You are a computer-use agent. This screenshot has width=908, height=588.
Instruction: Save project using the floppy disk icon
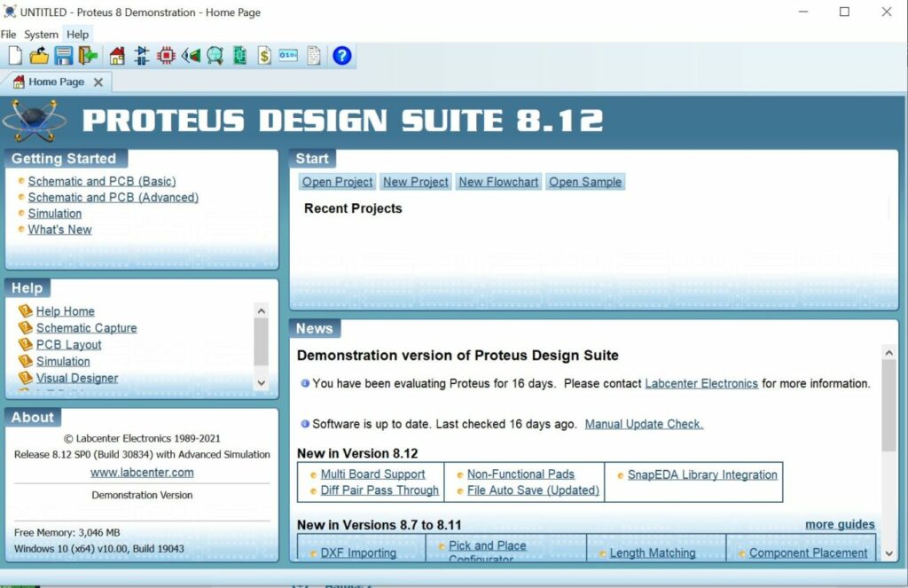tap(63, 56)
